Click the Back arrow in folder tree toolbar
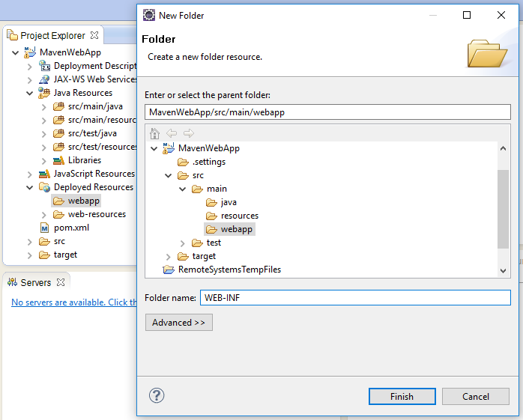Viewport: 523px width, 420px height. coord(172,133)
